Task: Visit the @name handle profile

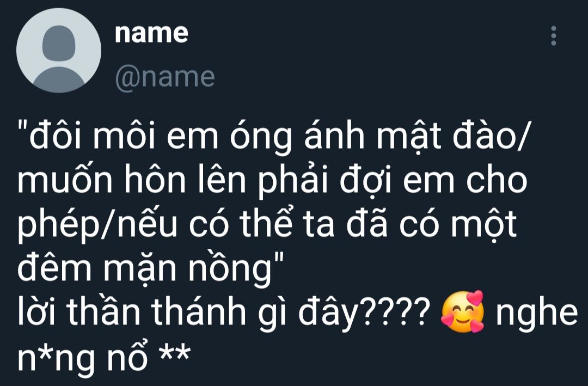Action: 165,77
